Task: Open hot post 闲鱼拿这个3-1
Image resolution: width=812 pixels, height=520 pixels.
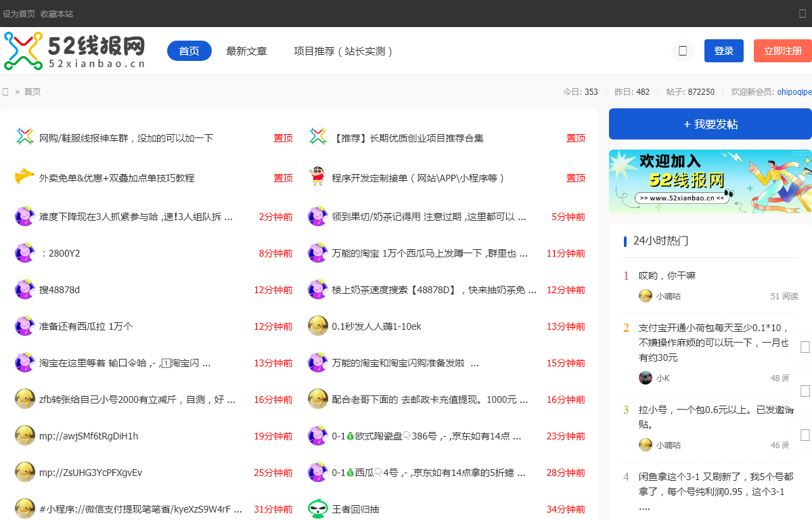Action: (x=716, y=491)
